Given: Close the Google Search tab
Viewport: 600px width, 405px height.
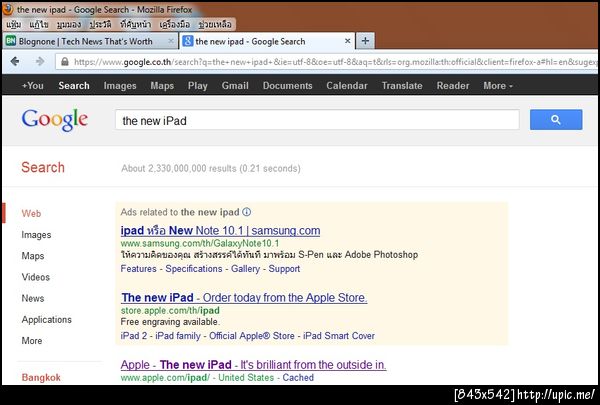Looking at the screenshot, I should tap(347, 41).
